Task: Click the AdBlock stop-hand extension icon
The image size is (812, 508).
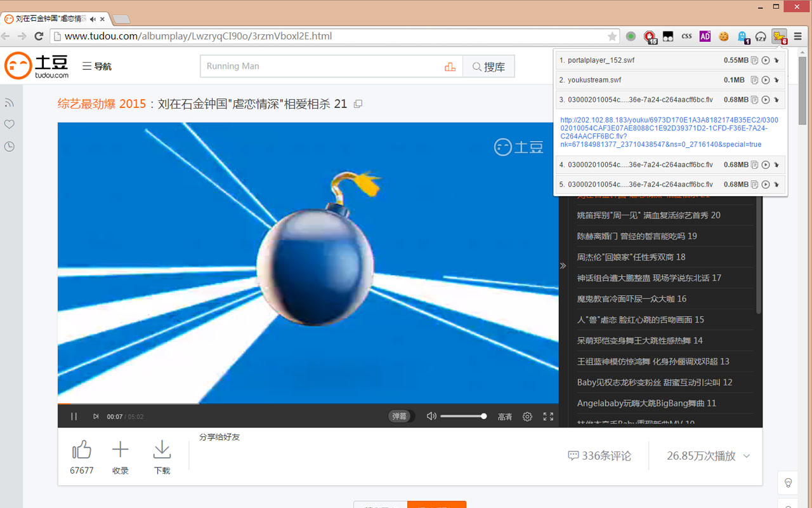Action: point(650,37)
